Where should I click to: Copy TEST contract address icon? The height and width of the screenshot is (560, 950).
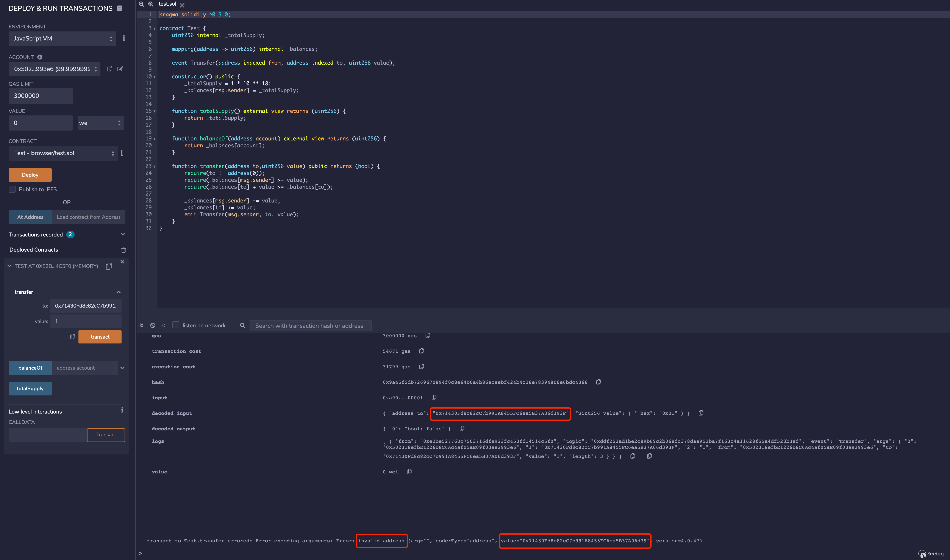click(109, 266)
